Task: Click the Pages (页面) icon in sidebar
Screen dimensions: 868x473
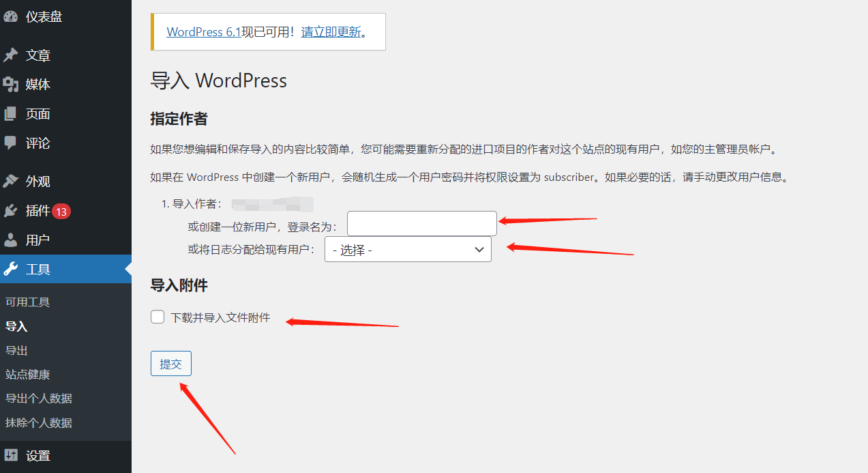Action: [x=11, y=114]
